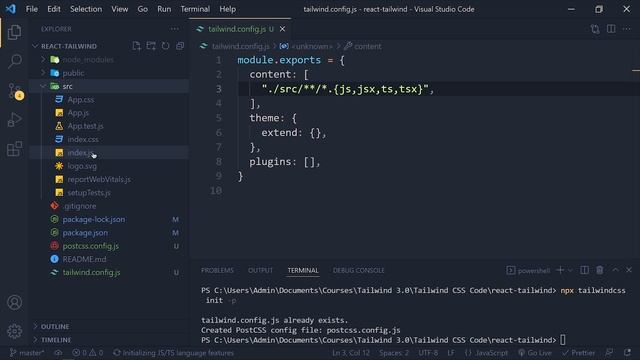Close the terminal panel
Viewport: 640px width, 360px height.
click(x=629, y=270)
